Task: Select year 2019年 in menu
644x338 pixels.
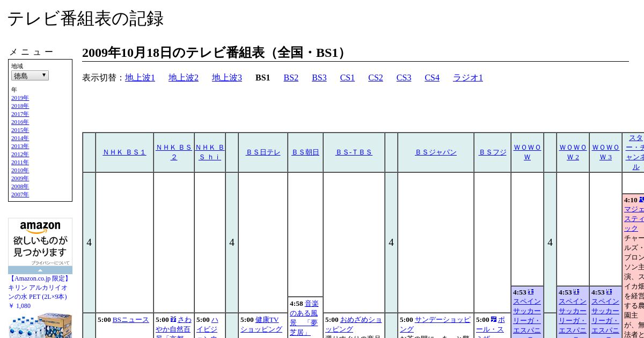Action: (20, 98)
